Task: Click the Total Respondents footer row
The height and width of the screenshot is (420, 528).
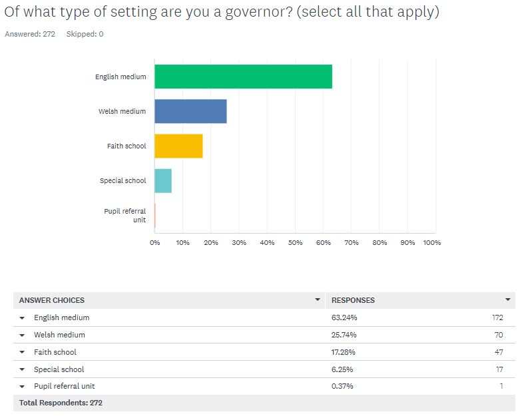Action: tap(61, 403)
